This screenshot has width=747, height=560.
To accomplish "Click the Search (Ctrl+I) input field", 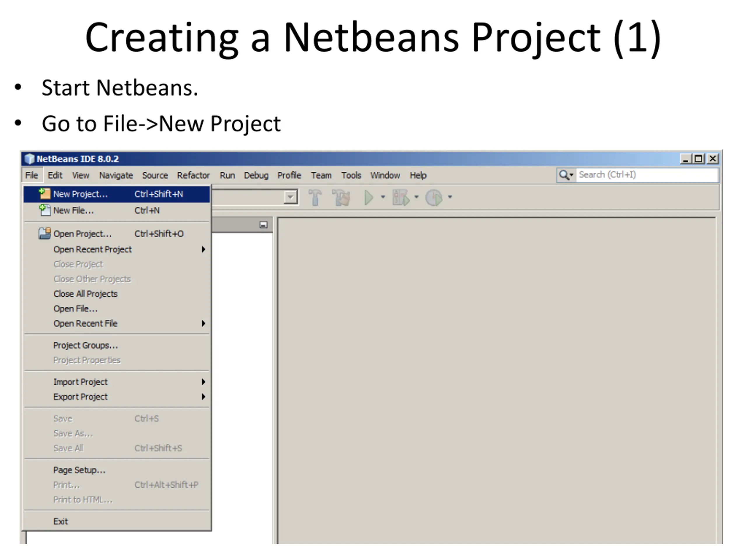I will pos(647,175).
